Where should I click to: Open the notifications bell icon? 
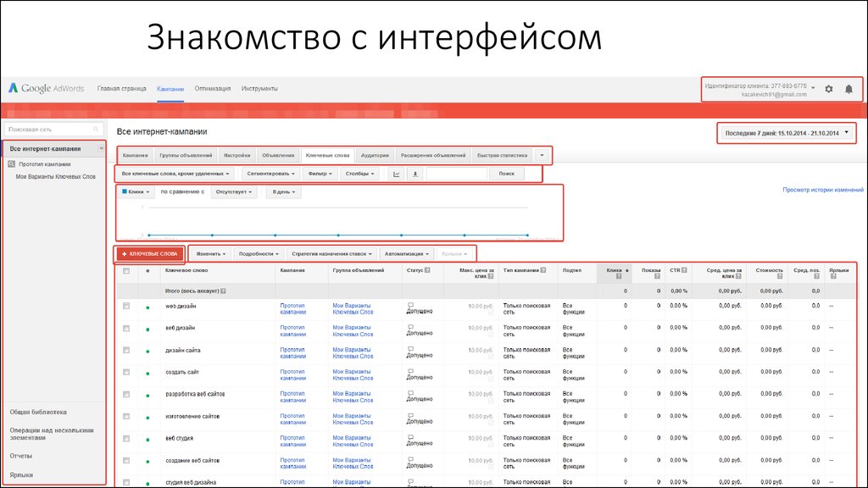pos(849,89)
